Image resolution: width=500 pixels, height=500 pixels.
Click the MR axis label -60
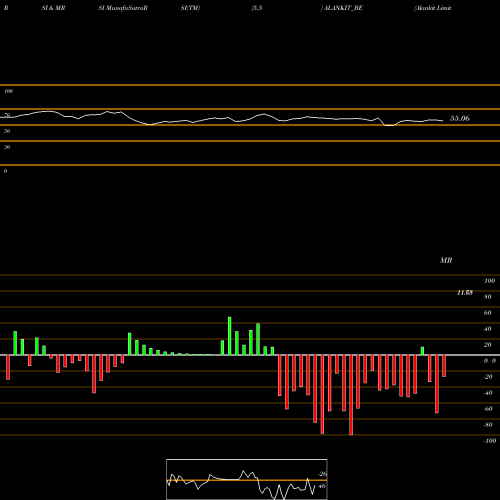pos(488,409)
